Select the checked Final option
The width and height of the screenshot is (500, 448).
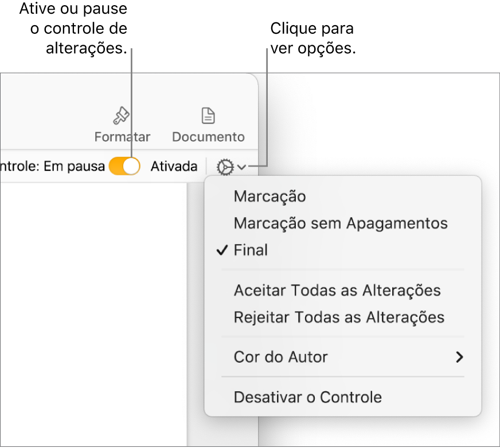click(343, 250)
